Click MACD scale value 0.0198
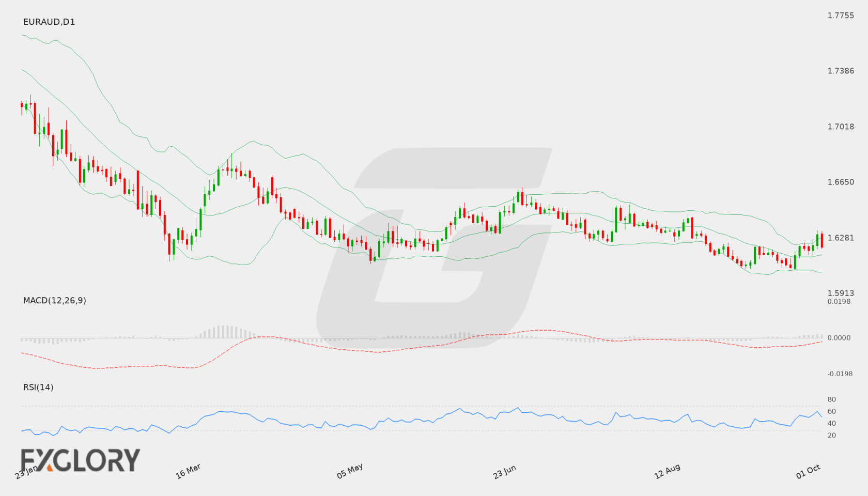Image resolution: width=868 pixels, height=496 pixels. (839, 301)
